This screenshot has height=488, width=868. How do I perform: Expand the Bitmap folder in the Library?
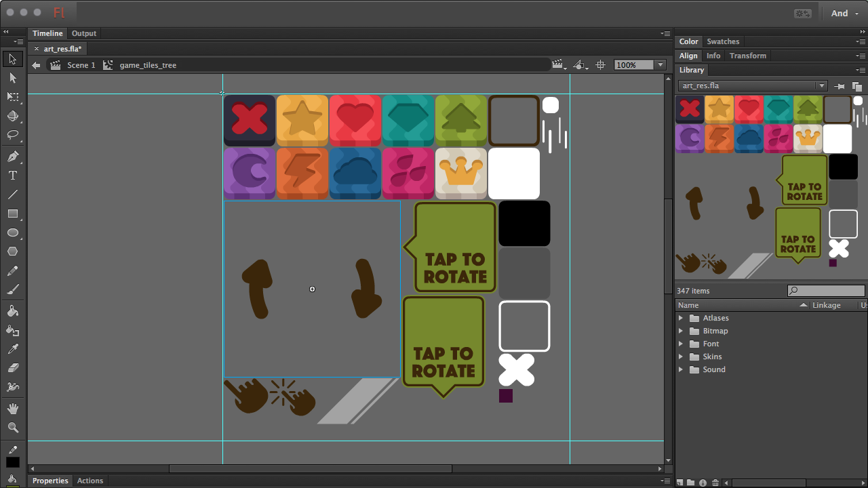[682, 331]
